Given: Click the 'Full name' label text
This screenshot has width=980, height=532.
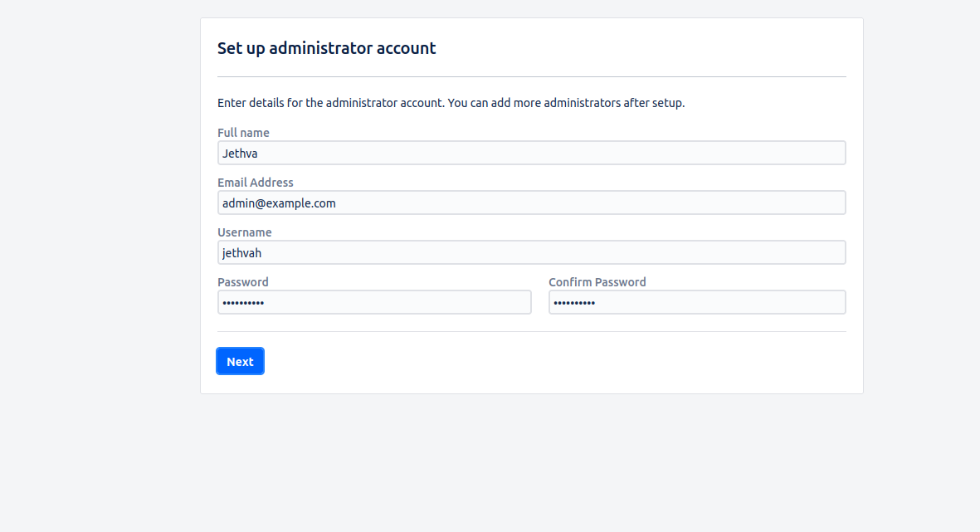Looking at the screenshot, I should click(243, 133).
